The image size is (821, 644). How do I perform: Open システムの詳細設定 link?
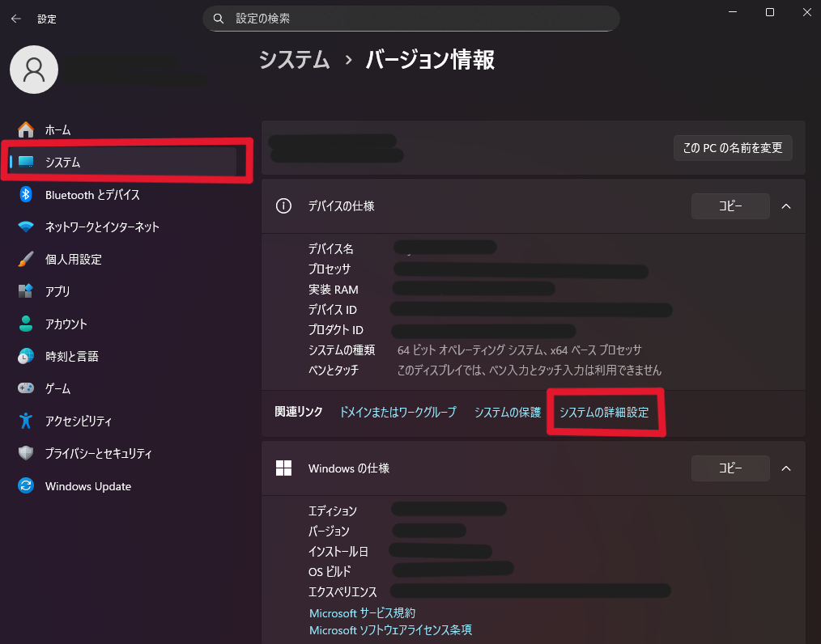[x=605, y=411]
